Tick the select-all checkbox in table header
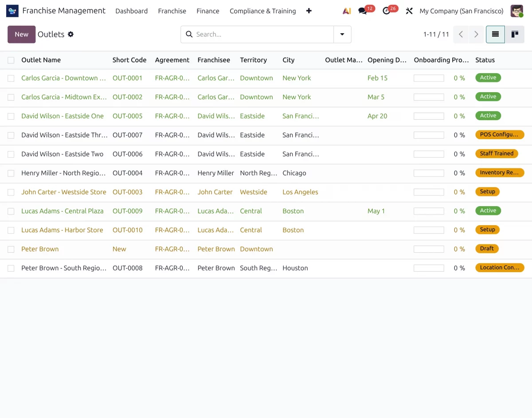The image size is (532, 418). point(11,60)
